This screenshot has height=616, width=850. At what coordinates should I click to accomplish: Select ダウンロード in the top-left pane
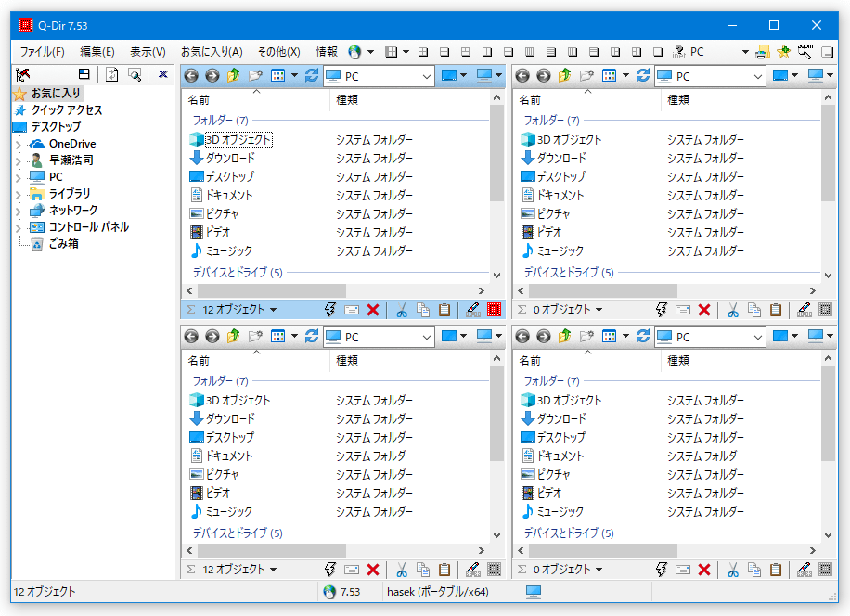point(230,159)
